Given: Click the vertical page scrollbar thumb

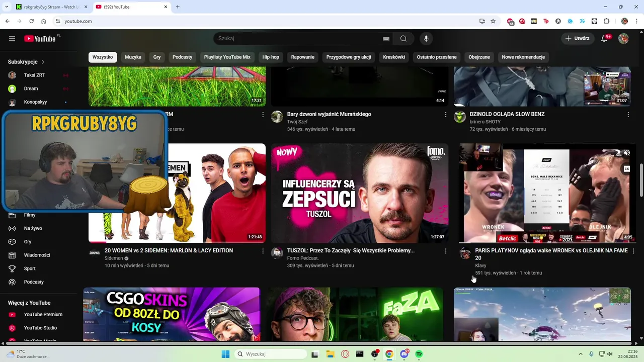Looking at the screenshot, I should 641,180.
